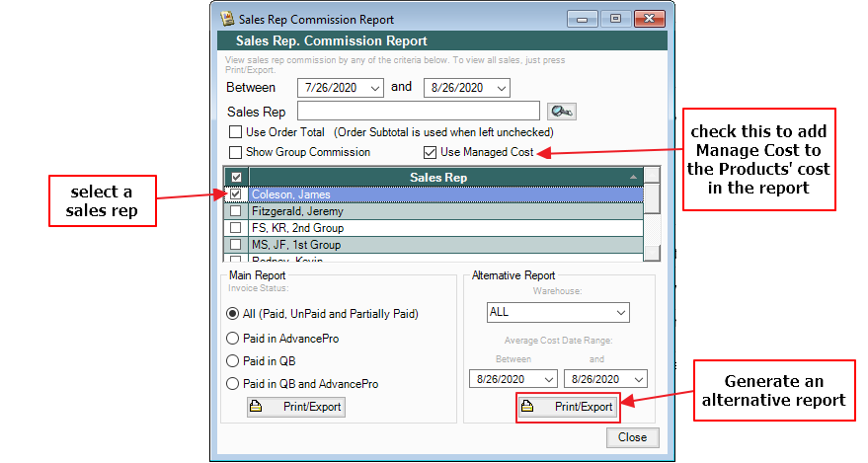Viewport: 868px width, 463px height.
Task: Choose Paid in AdvancePro radio option
Action: (x=233, y=337)
